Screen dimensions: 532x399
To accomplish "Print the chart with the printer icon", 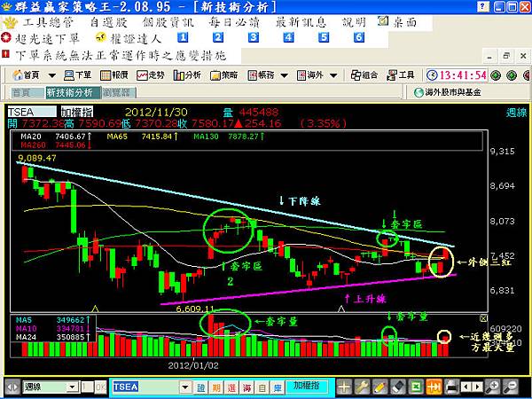I will point(452,387).
